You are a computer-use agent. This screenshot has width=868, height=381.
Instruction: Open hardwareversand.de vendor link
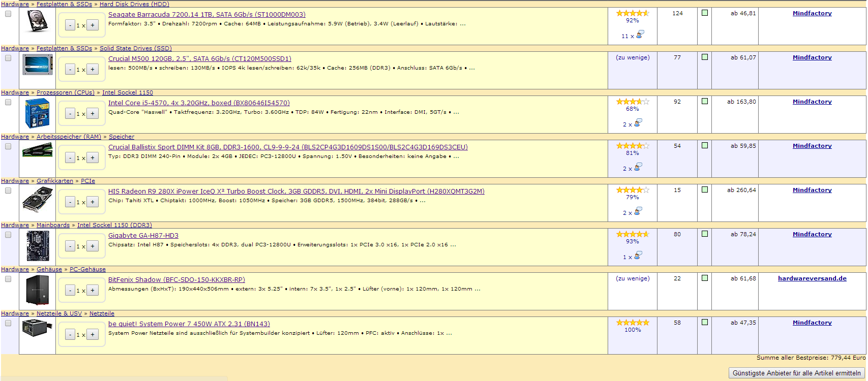pos(812,278)
